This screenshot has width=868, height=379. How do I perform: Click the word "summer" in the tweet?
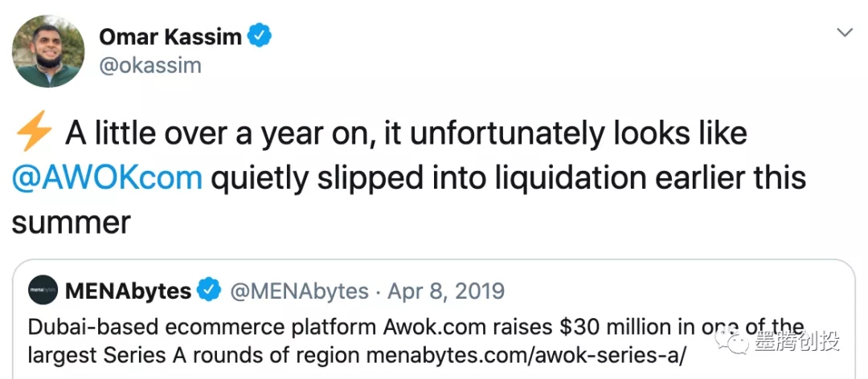71,222
